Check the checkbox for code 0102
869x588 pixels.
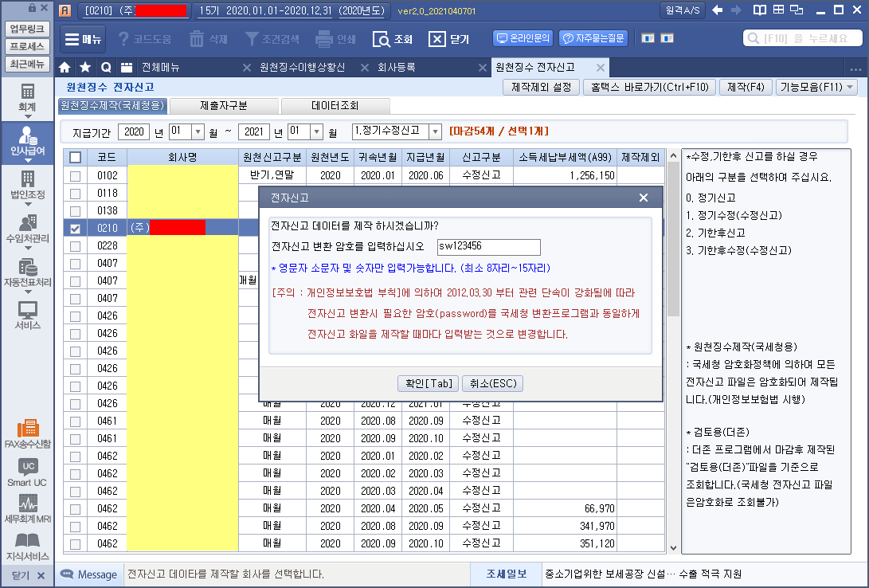(x=75, y=175)
